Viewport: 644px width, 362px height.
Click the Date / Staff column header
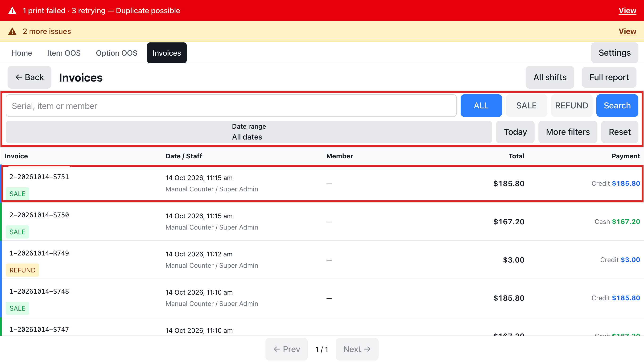(x=184, y=156)
